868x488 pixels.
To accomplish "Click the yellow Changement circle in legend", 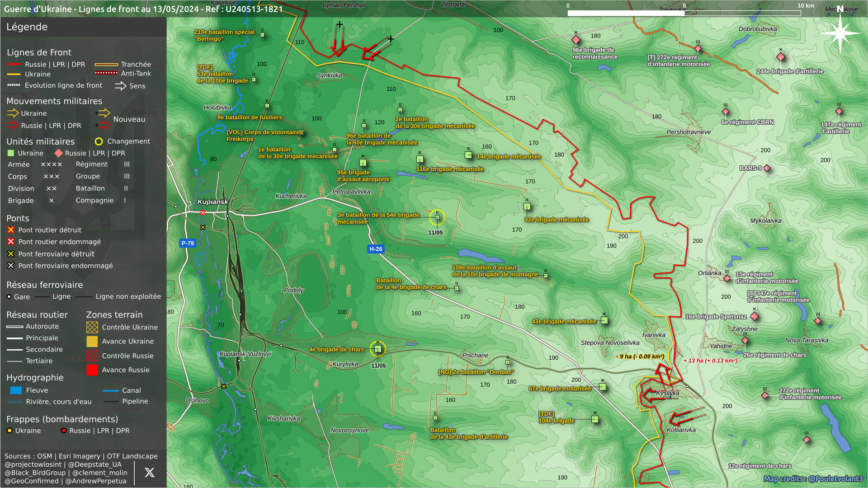I will point(99,141).
